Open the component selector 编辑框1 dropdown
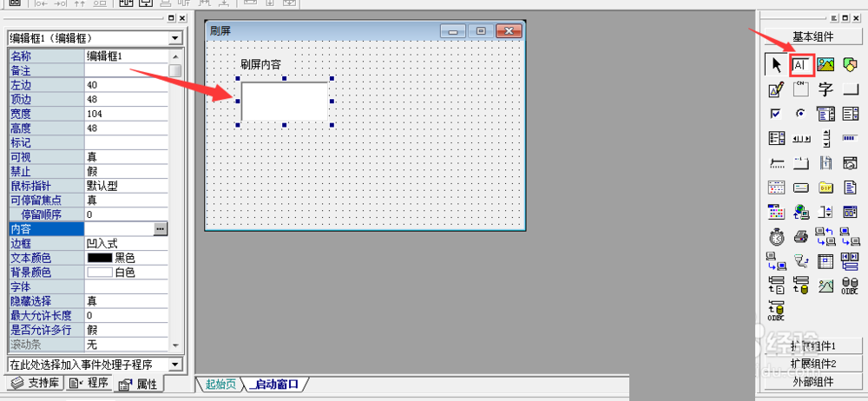This screenshot has width=868, height=401. [175, 37]
